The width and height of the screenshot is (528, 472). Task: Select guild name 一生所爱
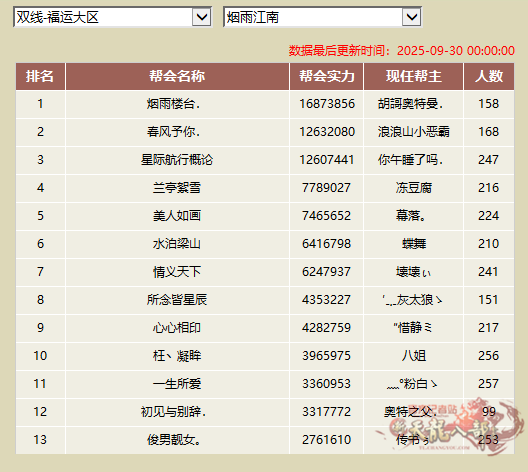point(177,383)
